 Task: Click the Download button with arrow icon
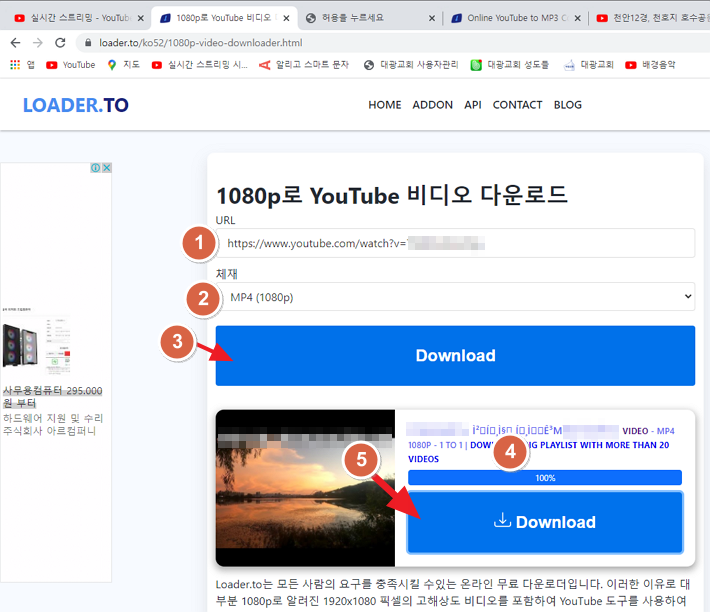[545, 522]
